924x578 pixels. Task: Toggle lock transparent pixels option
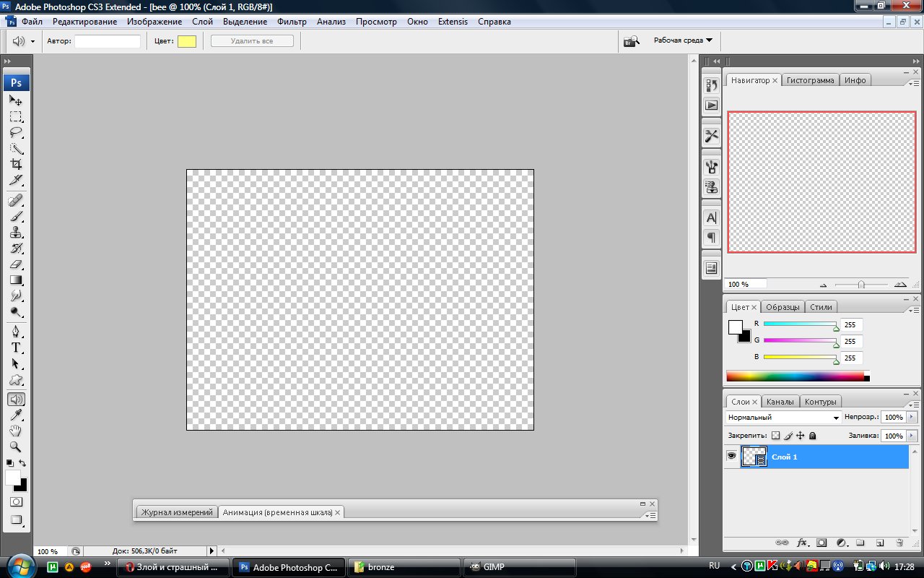(x=775, y=436)
